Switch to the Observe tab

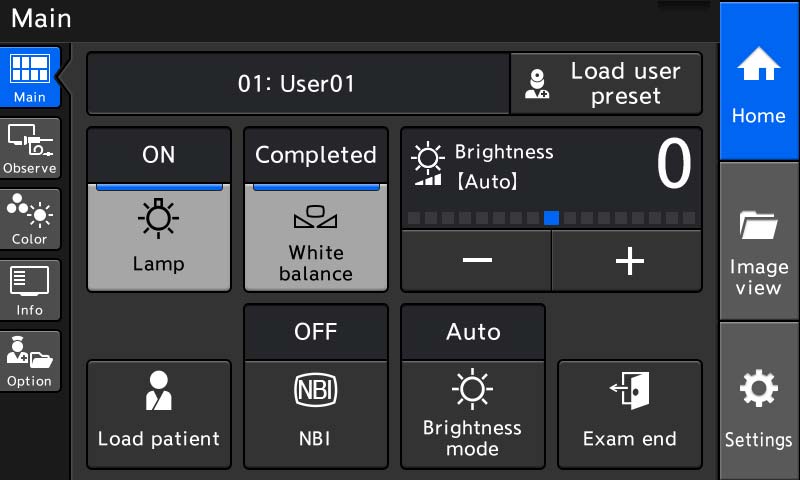(30, 148)
